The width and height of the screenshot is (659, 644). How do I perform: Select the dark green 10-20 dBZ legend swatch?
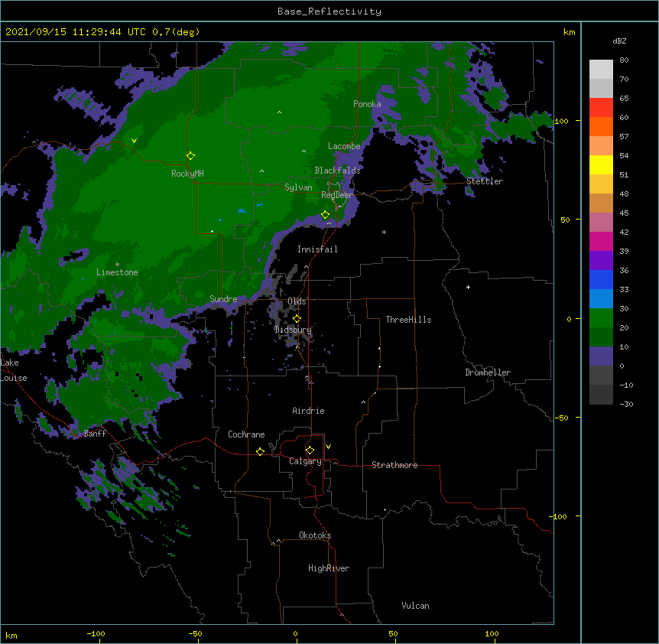click(x=601, y=337)
